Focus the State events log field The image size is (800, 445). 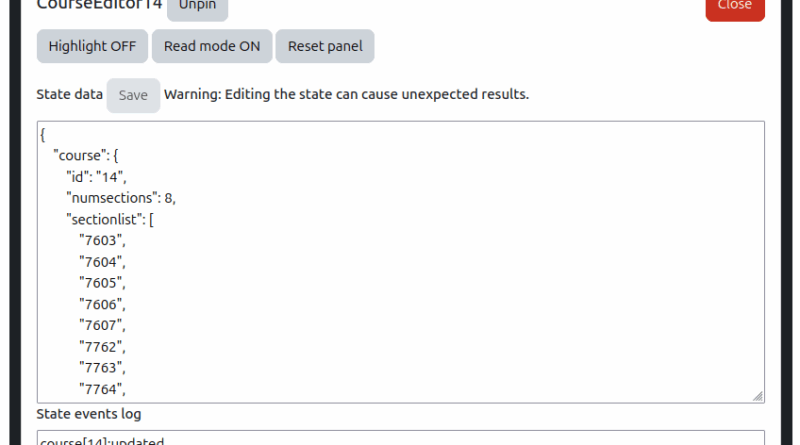400,438
